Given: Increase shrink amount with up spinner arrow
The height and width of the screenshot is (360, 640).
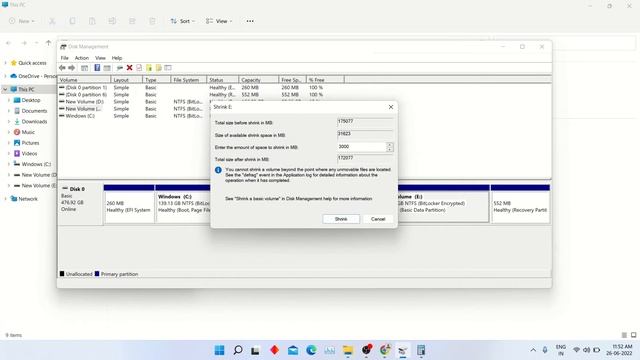Looking at the screenshot, I should [x=390, y=144].
